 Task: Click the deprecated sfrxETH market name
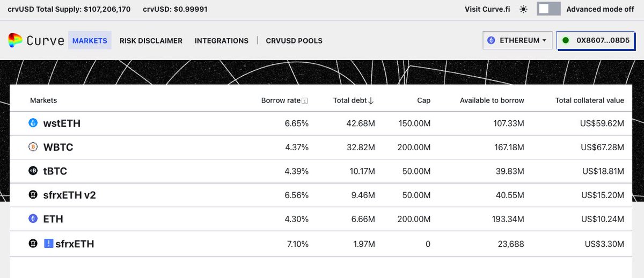[x=75, y=244]
